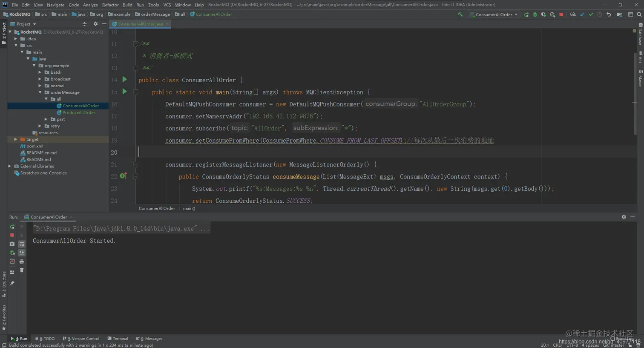Open the Refactor menu
The image size is (644, 348).
[x=110, y=5]
